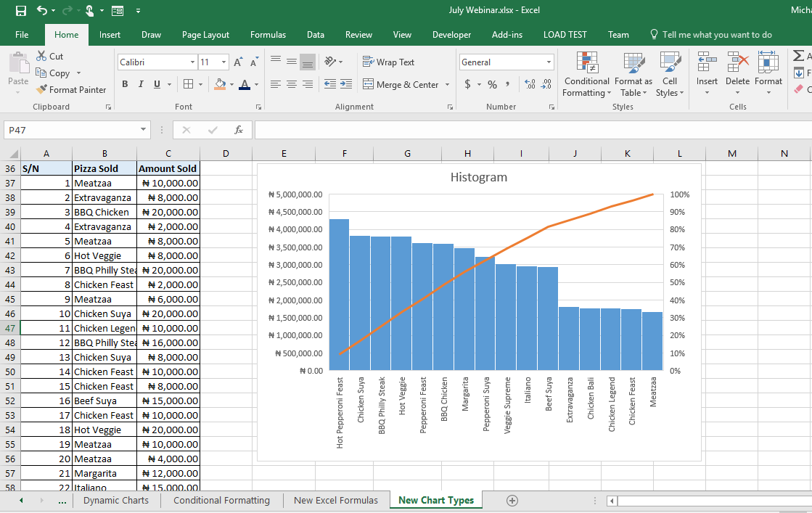812x513 pixels.
Task: Open the Conditional Formatting sheet tab
Action: 221,500
